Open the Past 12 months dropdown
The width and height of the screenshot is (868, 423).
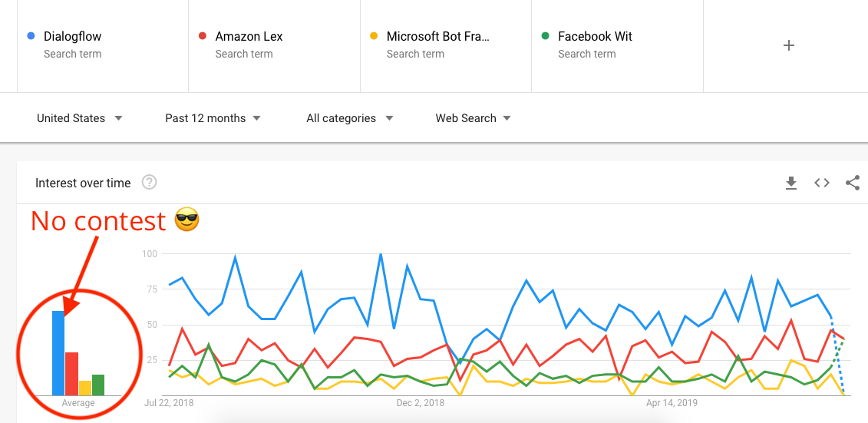(x=213, y=118)
